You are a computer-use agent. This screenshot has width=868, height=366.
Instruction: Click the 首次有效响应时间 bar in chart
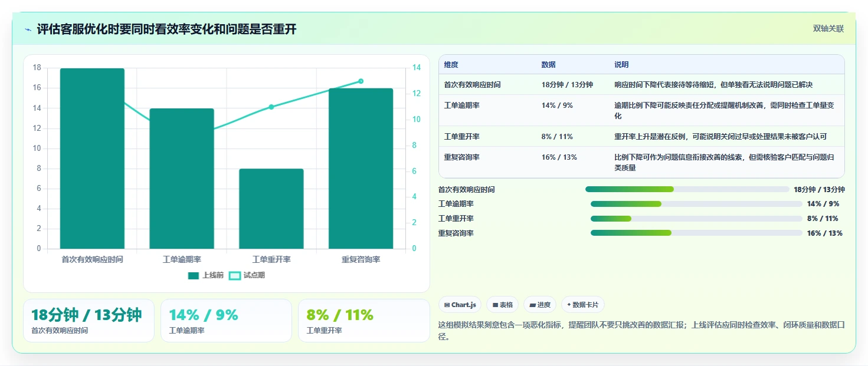click(92, 159)
